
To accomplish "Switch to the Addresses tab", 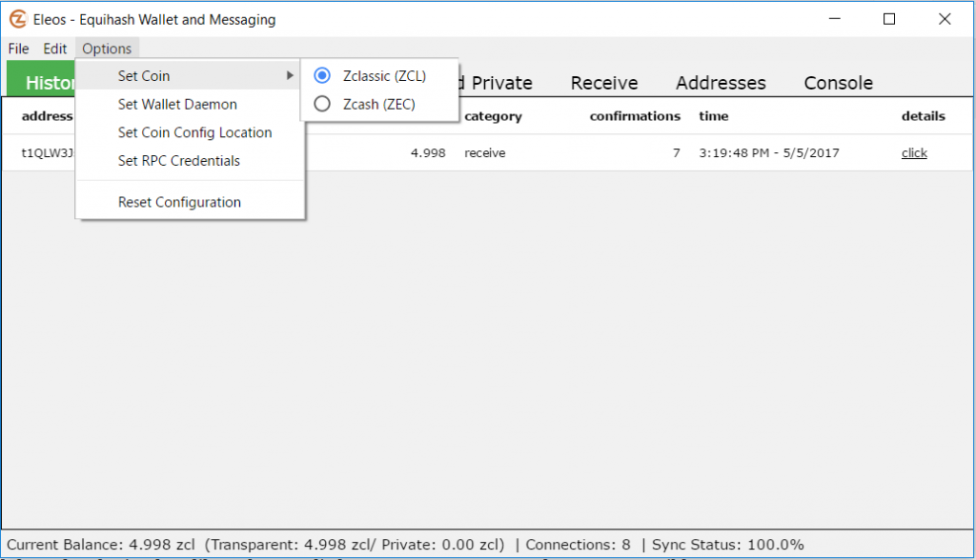I will (x=721, y=83).
